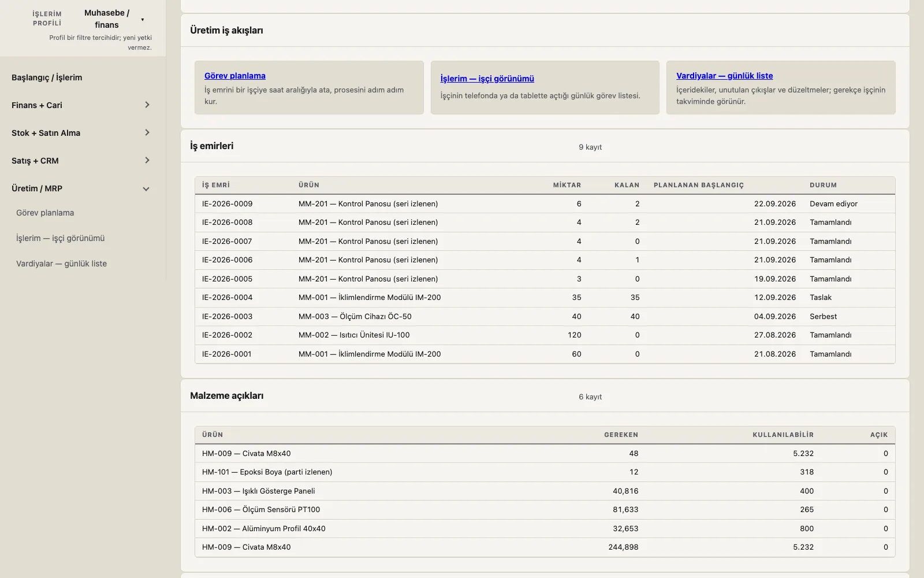
Task: Click the HM-101 — Epoksi Boya row
Action: tap(545, 472)
